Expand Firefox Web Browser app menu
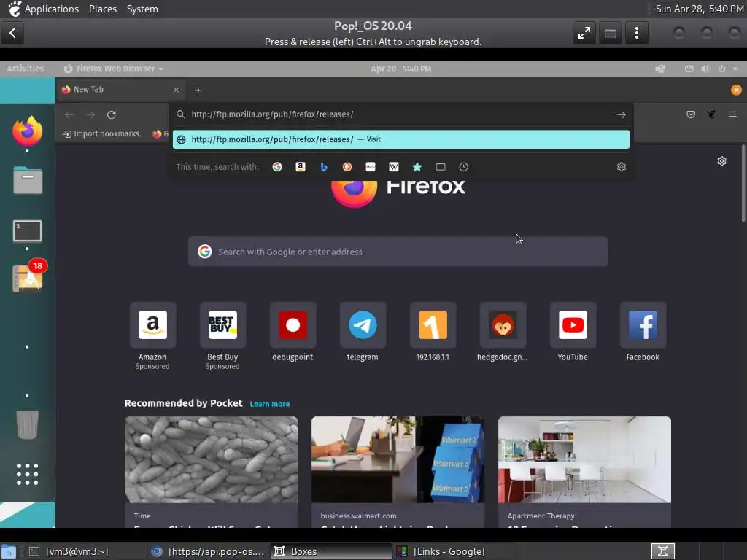 (x=114, y=69)
